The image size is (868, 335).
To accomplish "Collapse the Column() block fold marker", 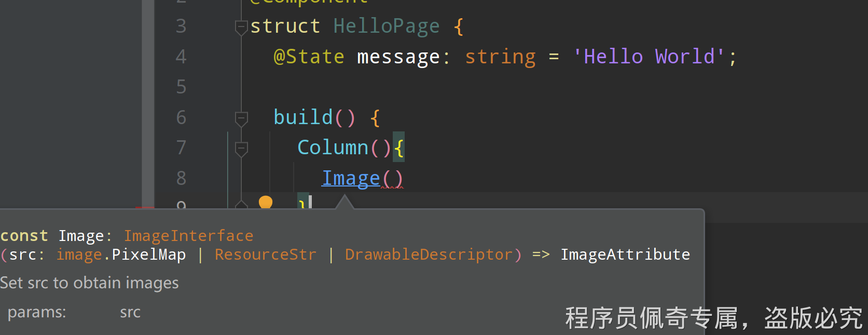I will click(241, 149).
